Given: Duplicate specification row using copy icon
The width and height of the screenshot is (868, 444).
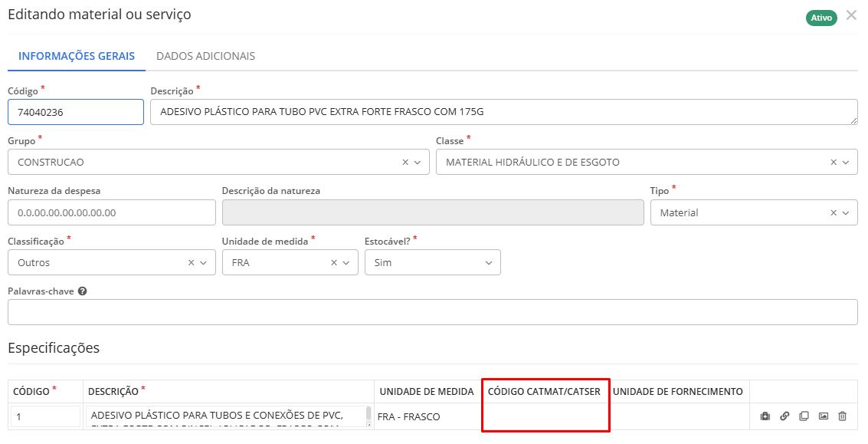Looking at the screenshot, I should [x=804, y=416].
